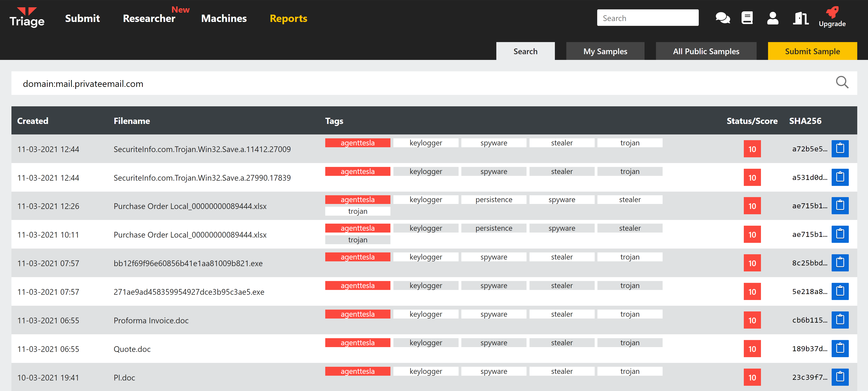868x391 pixels.
Task: Copy SHA256 hash 23c39f7 to clipboard
Action: point(840,377)
